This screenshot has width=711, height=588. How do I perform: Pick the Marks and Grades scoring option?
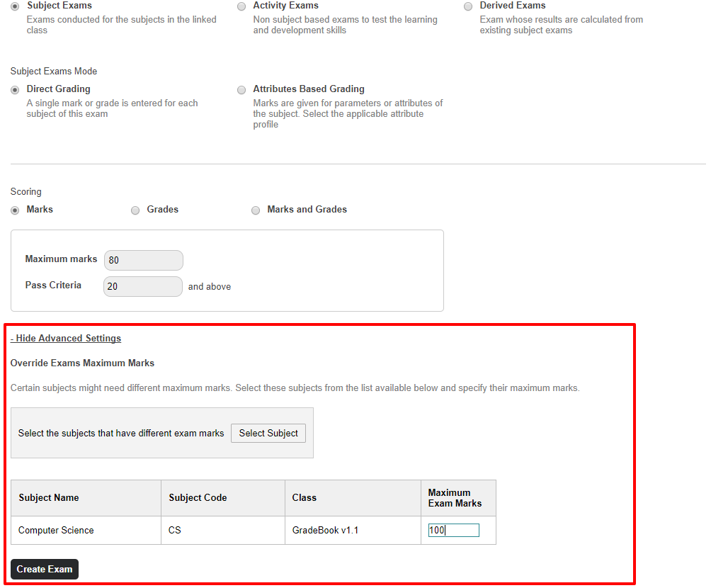[256, 210]
